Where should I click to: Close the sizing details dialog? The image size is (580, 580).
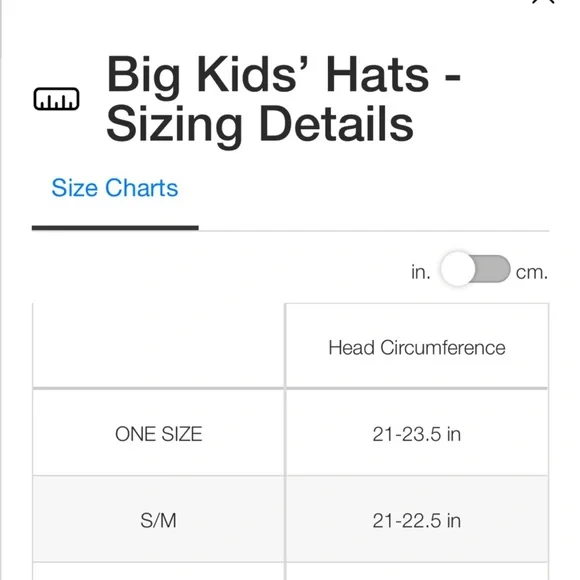tap(543, 2)
